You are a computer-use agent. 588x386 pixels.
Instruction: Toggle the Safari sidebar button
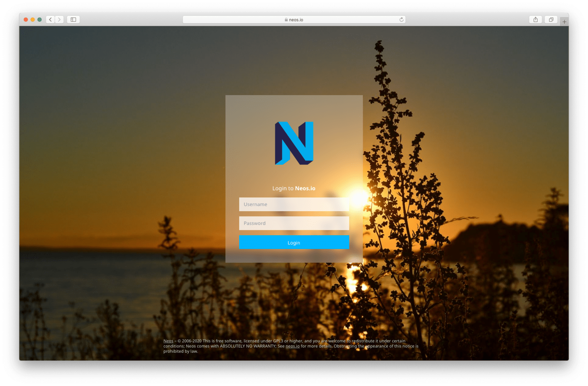[73, 19]
